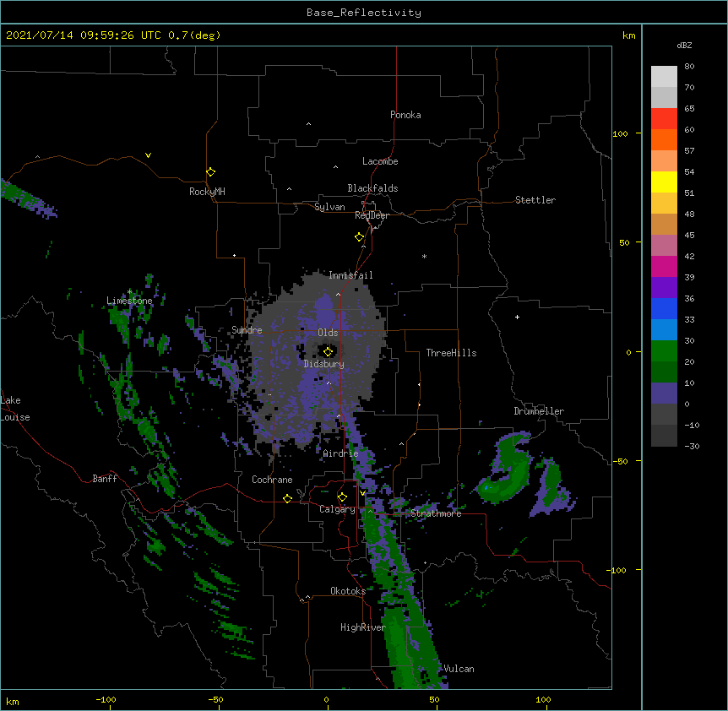Click the Drumheller label
The image size is (728, 711).
pos(539,411)
